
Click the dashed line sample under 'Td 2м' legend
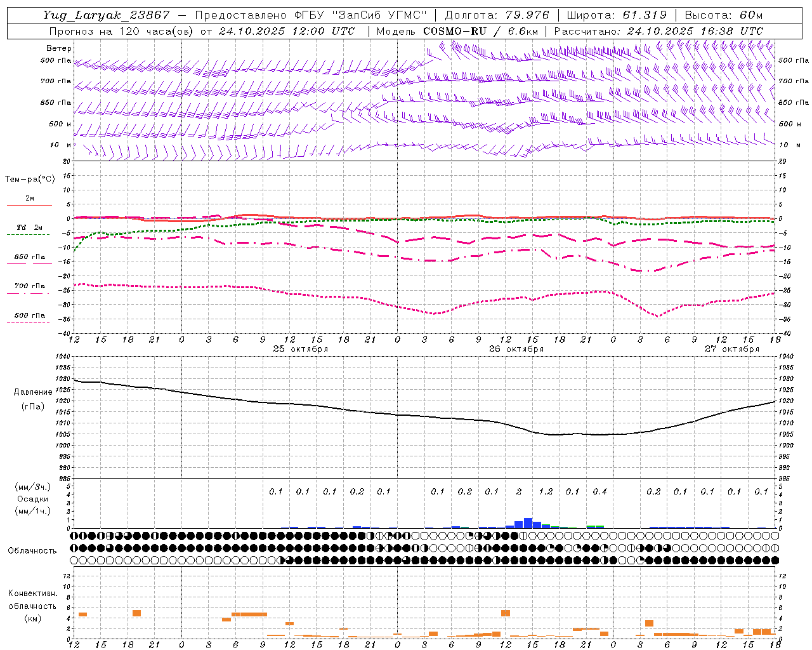pos(28,234)
